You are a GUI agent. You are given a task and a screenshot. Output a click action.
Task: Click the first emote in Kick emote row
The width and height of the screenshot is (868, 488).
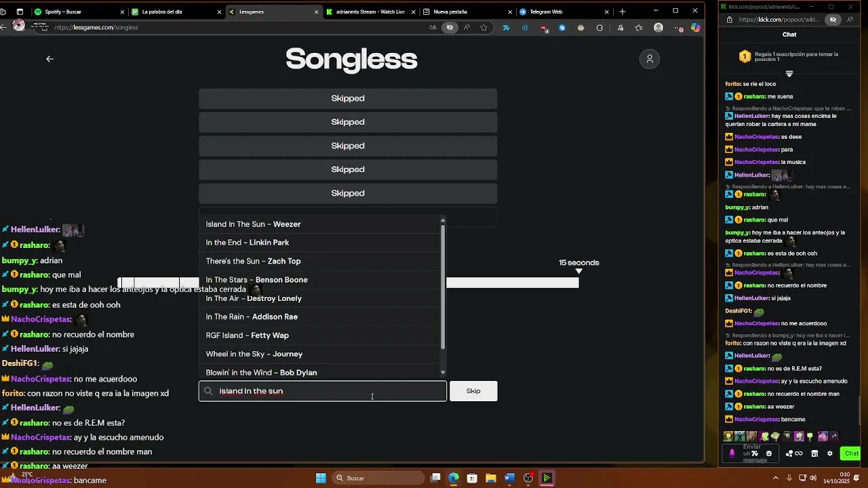(x=728, y=436)
